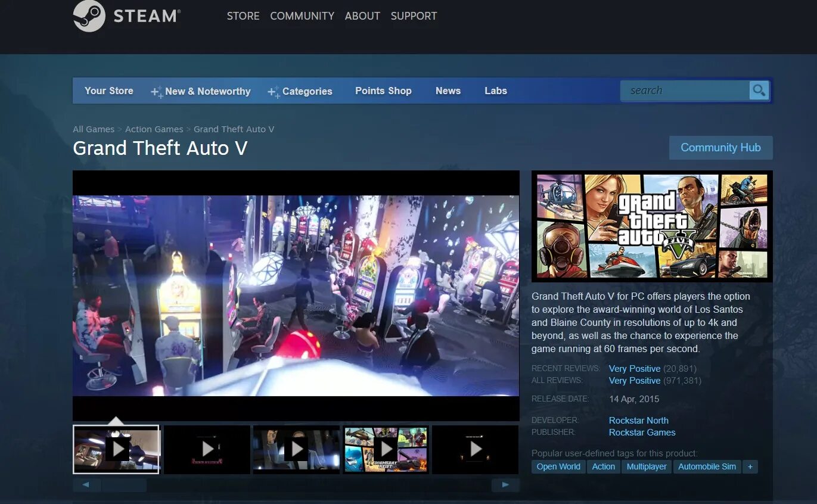The image size is (817, 504).
Task: Play the second video thumbnail
Action: 207,449
